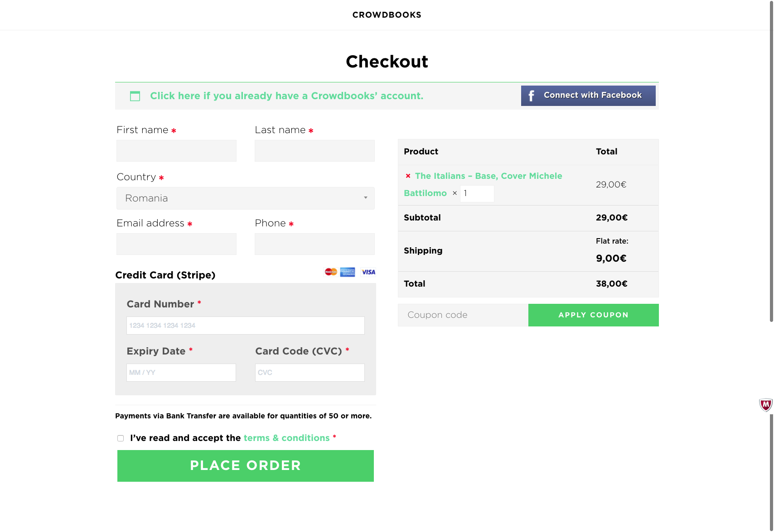Click the Country dropdown arrow
774x532 pixels.
click(x=366, y=198)
